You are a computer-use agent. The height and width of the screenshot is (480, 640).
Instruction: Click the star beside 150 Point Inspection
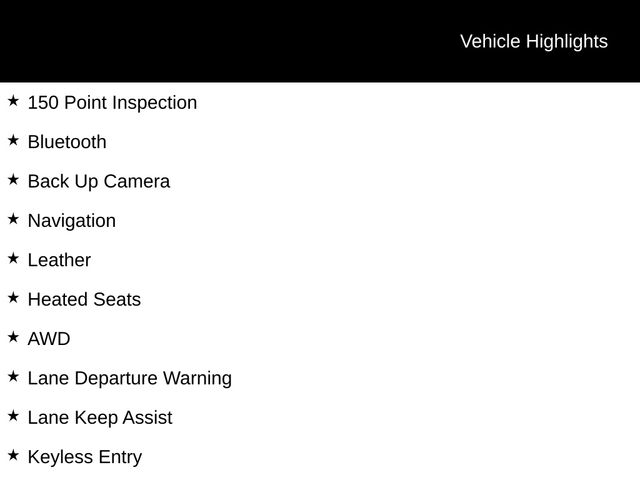coord(13,101)
